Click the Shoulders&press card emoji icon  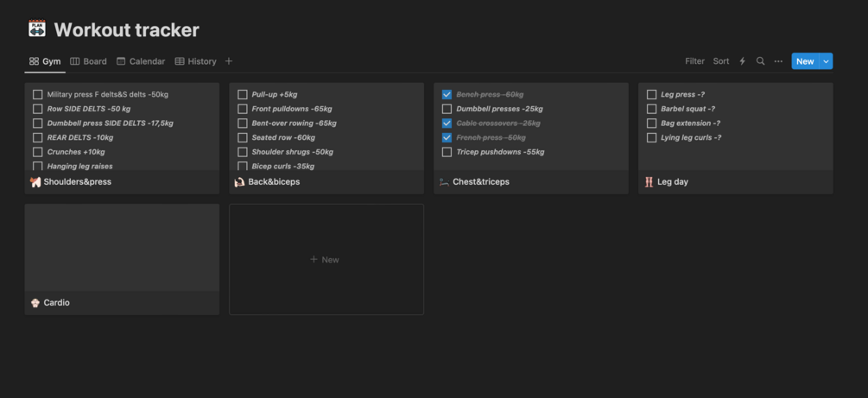35,181
